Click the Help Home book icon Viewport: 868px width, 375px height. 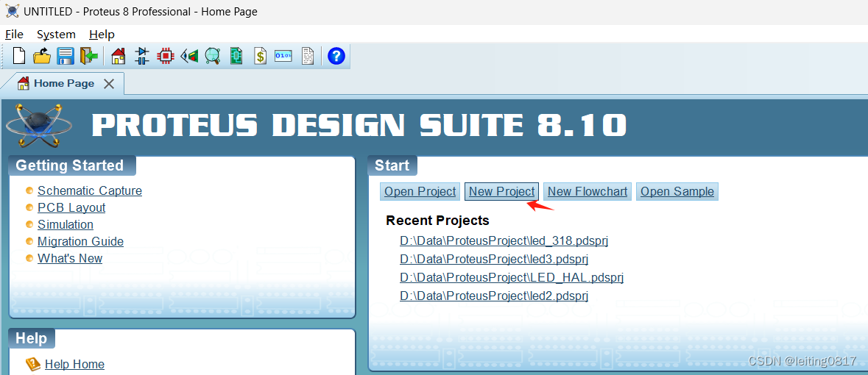tap(34, 364)
